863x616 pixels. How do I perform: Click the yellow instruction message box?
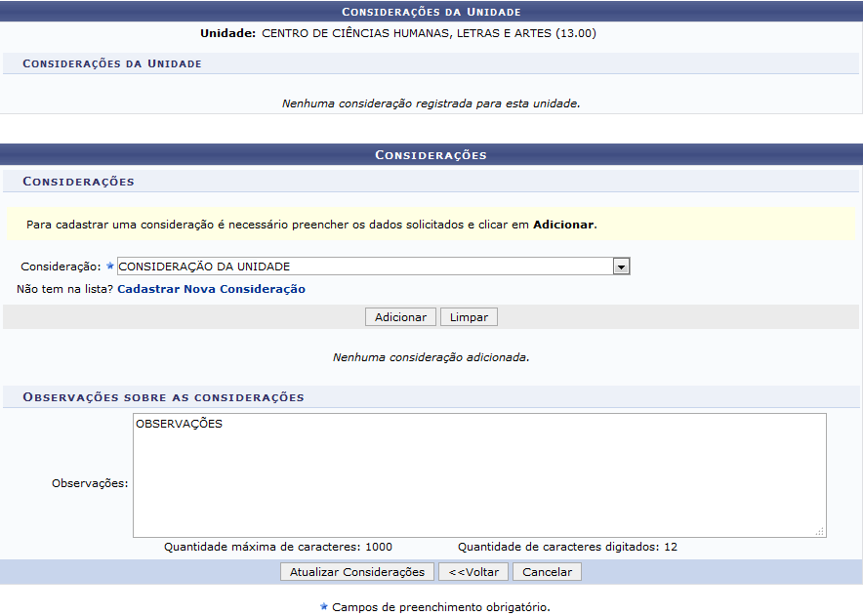click(431, 224)
